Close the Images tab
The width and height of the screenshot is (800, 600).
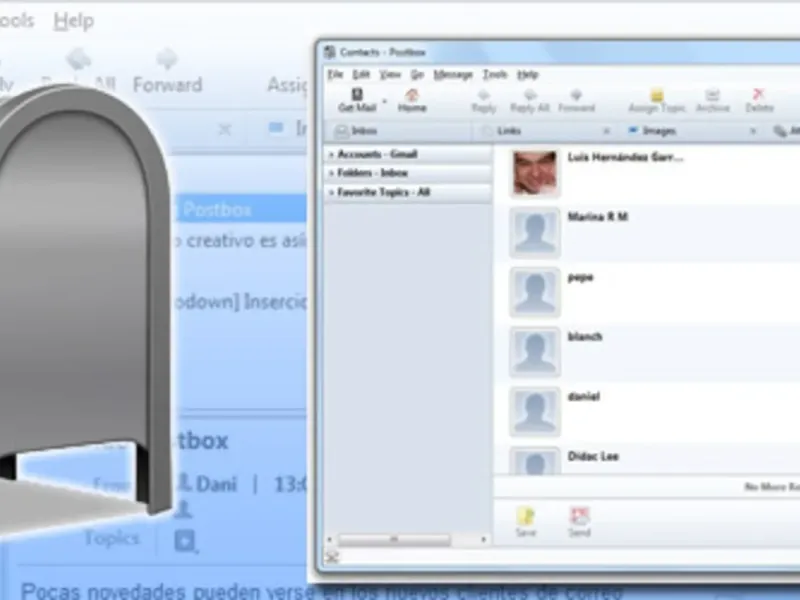[753, 131]
